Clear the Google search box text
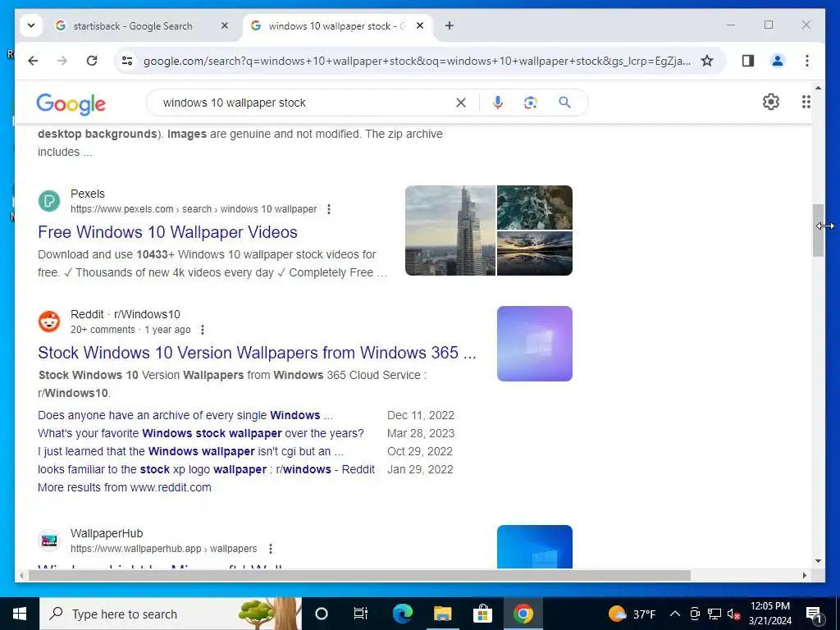This screenshot has width=840, height=630. click(x=461, y=103)
